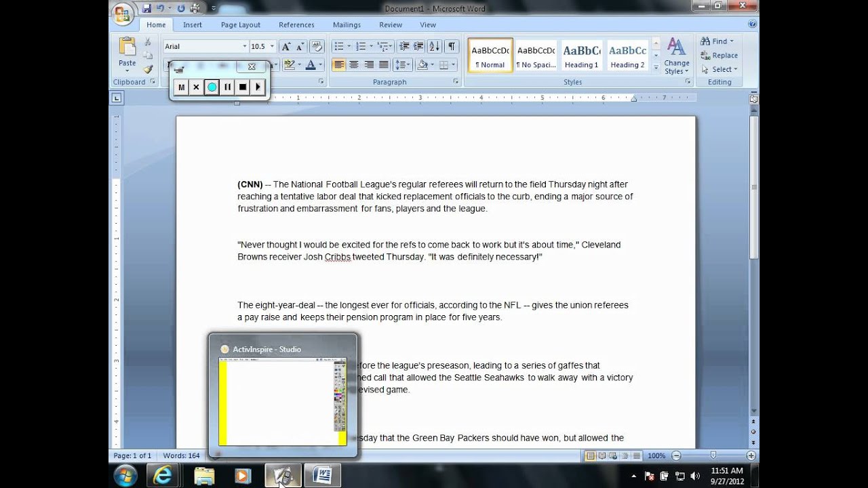Viewport: 868px width, 488px height.
Task: Click the Office Button orb
Action: click(123, 14)
